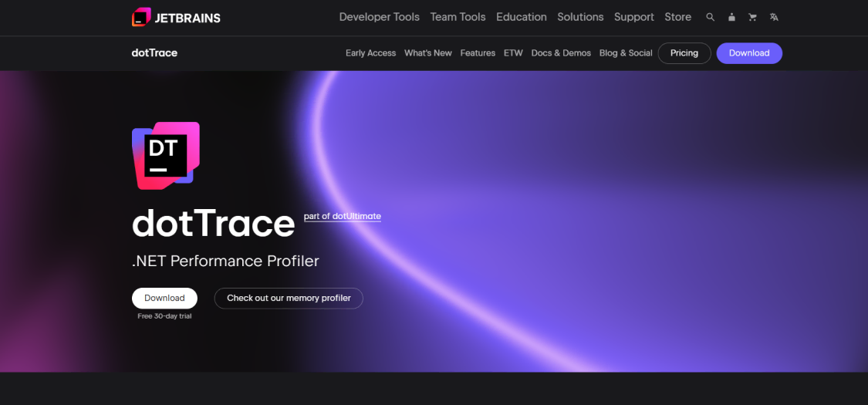This screenshot has width=868, height=405.
Task: Visit Docs & Demos
Action: click(x=561, y=53)
